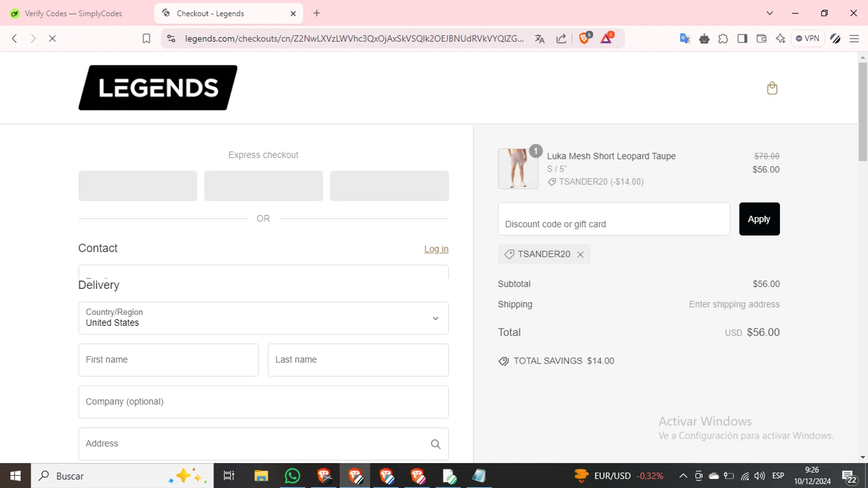Bookmark this page
The image size is (868, 488).
pyautogui.click(x=146, y=39)
